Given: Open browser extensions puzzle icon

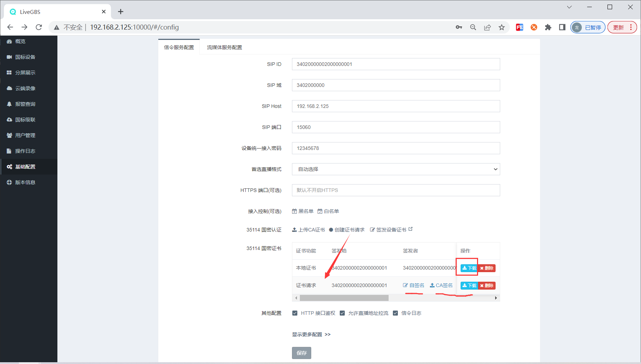Looking at the screenshot, I should point(548,27).
